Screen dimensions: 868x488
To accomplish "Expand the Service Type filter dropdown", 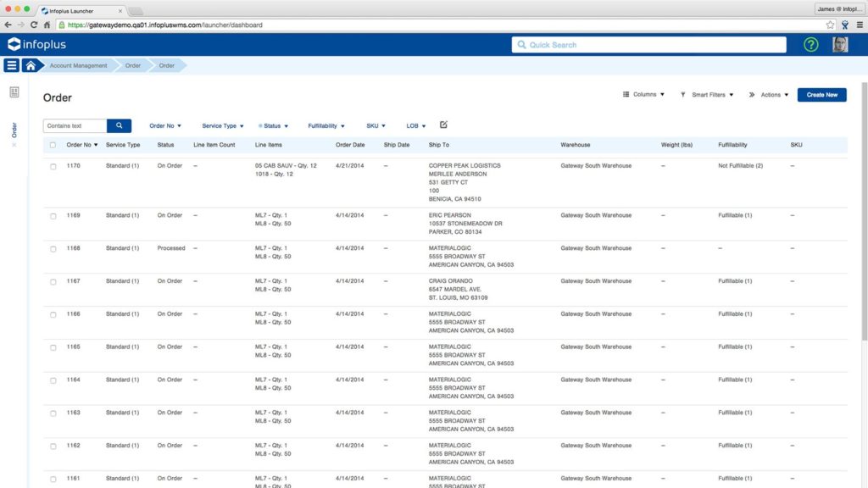I will (x=222, y=126).
